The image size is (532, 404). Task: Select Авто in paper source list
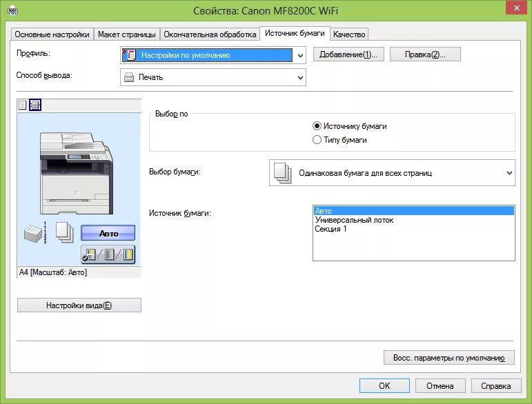413,211
